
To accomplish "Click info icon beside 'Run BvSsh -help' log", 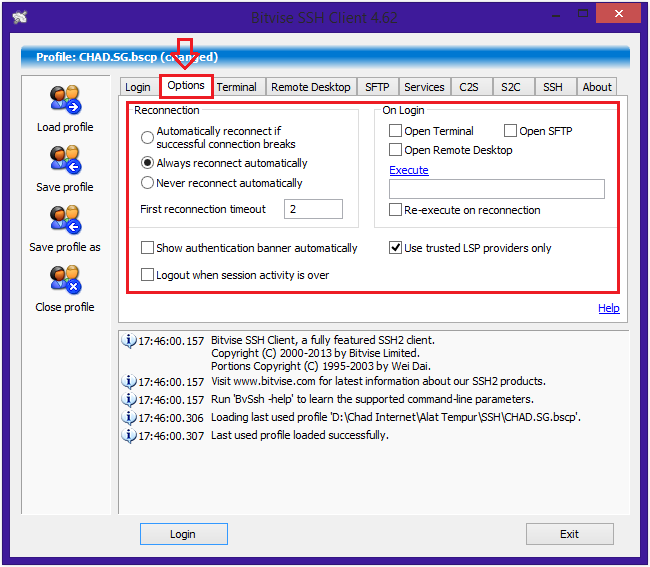I will (129, 399).
